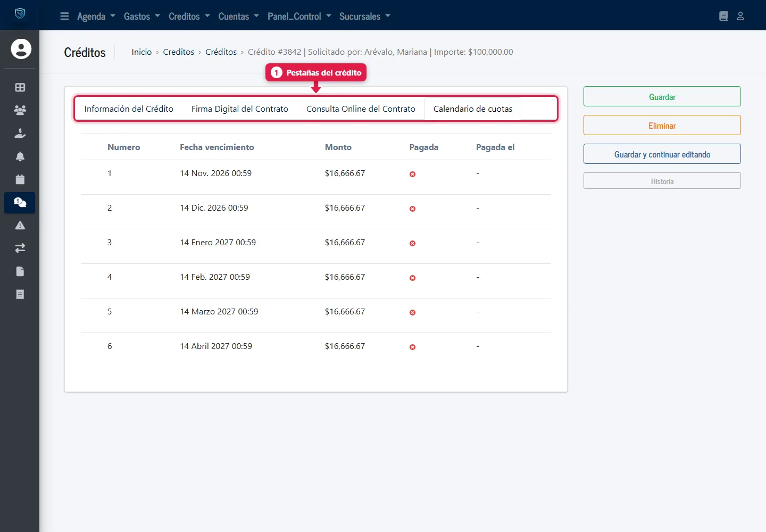Open the warning triangle icon in sidebar
The image size is (766, 532).
click(20, 225)
